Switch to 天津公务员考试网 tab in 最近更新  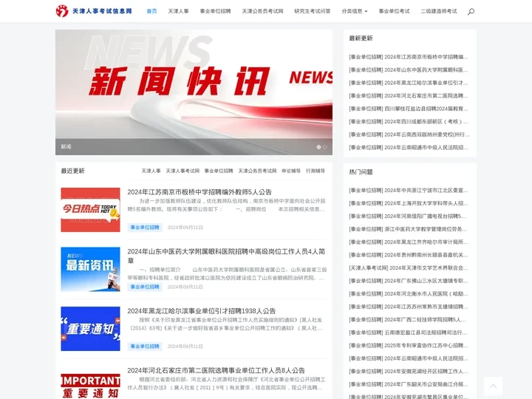point(257,171)
